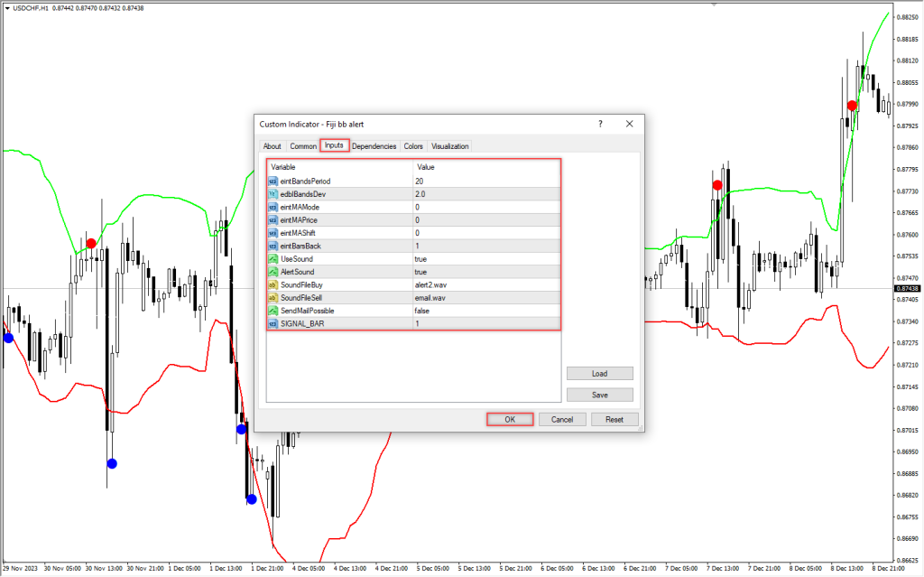Click the Reset button

pyautogui.click(x=614, y=420)
